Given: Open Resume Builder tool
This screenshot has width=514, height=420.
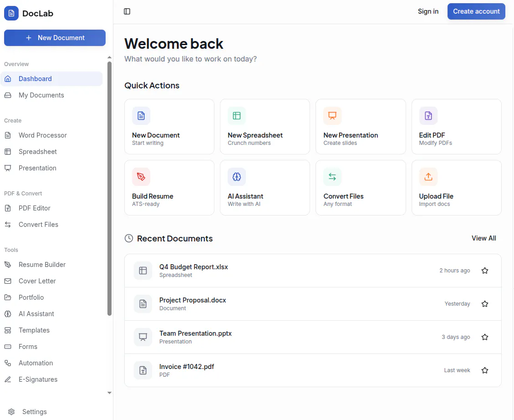Looking at the screenshot, I should pos(51,265).
